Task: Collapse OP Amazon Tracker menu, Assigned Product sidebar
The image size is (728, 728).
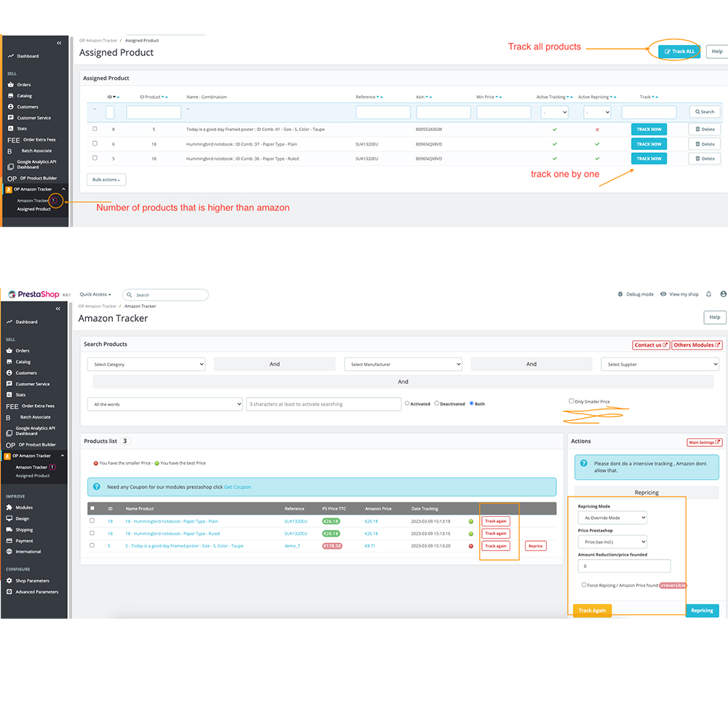Action: pyautogui.click(x=63, y=189)
